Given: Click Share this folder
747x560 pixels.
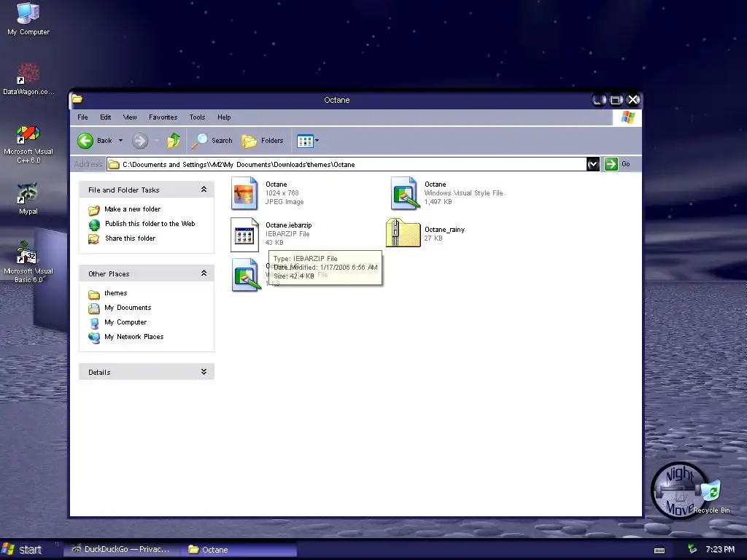Looking at the screenshot, I should 130,238.
